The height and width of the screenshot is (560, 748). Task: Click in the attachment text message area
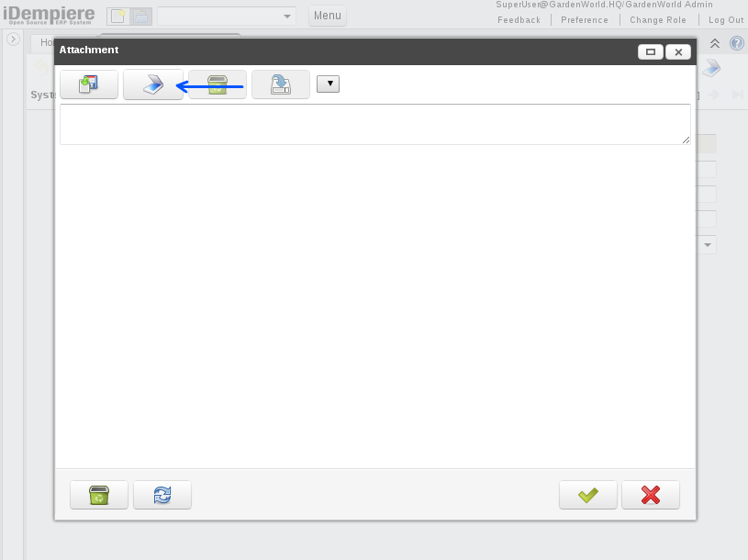pos(374,124)
